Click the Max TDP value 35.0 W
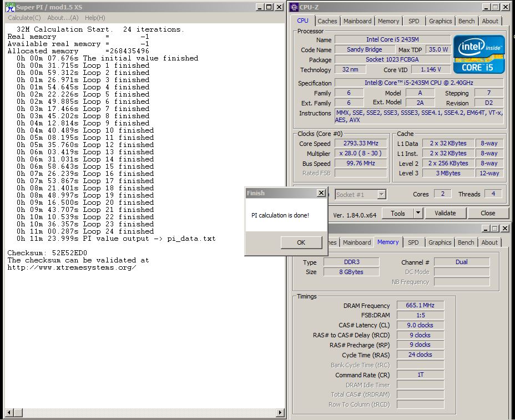 click(x=438, y=49)
